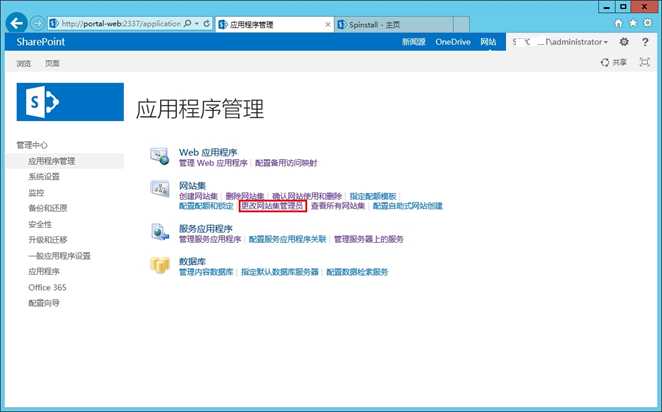Image resolution: width=662 pixels, height=412 pixels.
Task: Click the browser Home icon
Action: pos(618,24)
